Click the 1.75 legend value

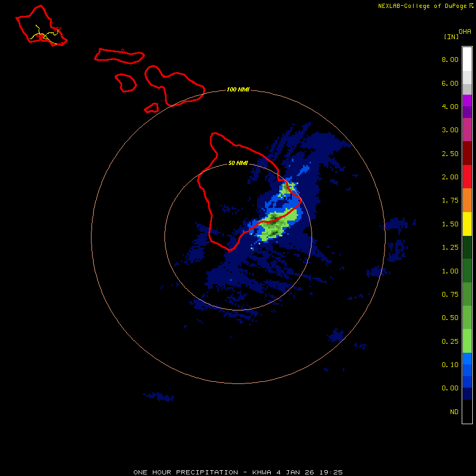450,200
